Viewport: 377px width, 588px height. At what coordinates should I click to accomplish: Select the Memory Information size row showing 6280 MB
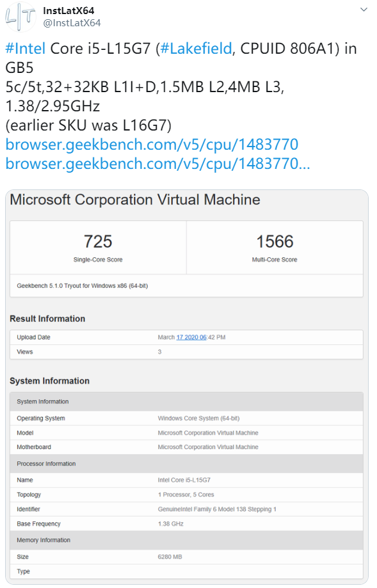click(186, 556)
